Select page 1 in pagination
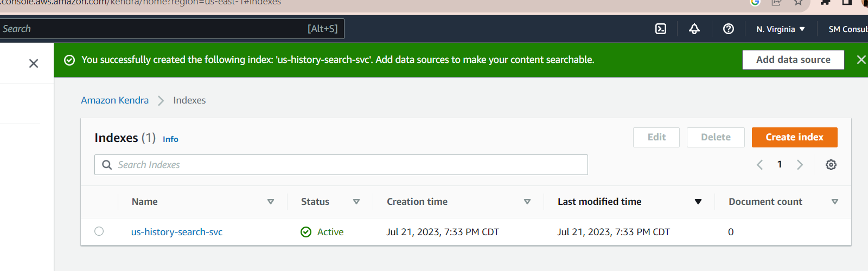The width and height of the screenshot is (868, 271). coord(780,164)
